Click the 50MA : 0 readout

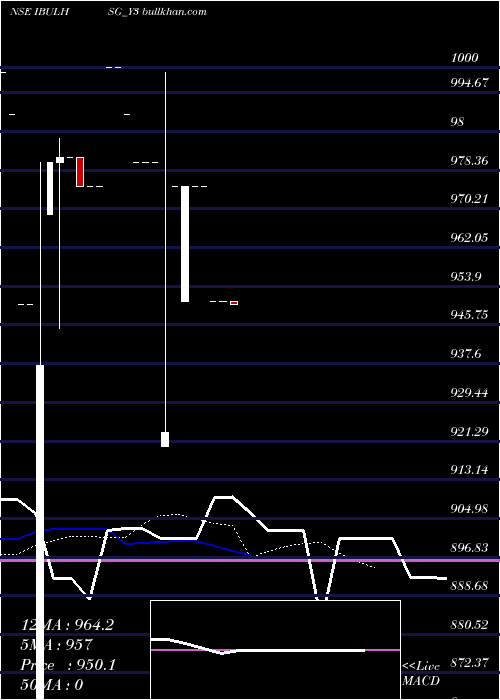[52, 685]
